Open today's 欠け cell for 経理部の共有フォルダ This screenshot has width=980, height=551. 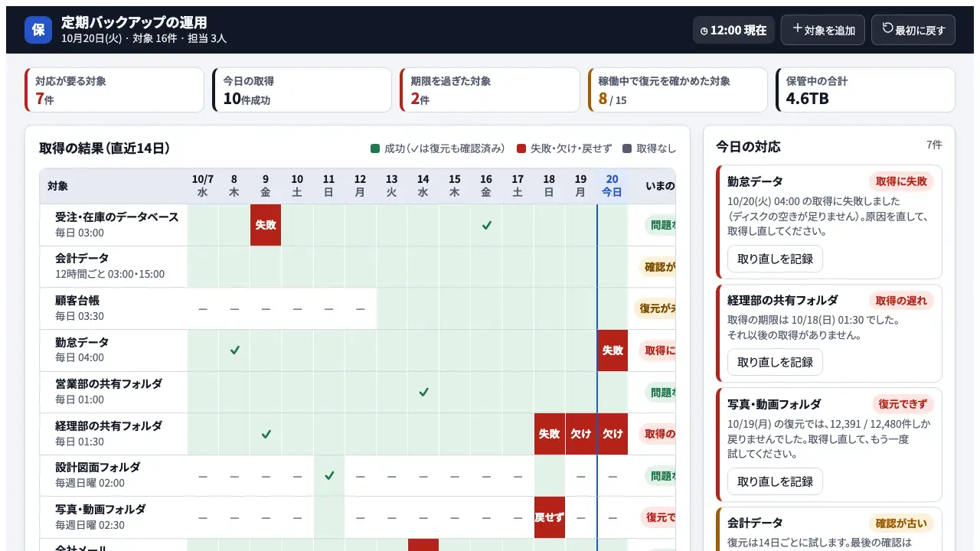[x=612, y=434]
